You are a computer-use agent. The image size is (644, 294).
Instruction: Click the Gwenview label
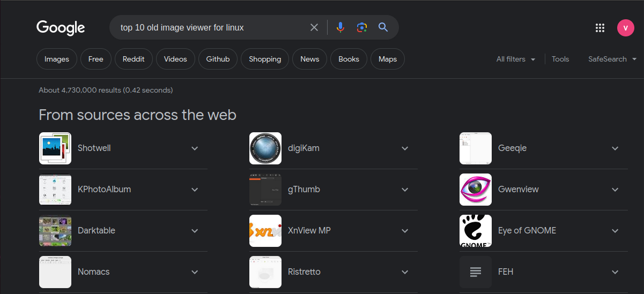(519, 190)
